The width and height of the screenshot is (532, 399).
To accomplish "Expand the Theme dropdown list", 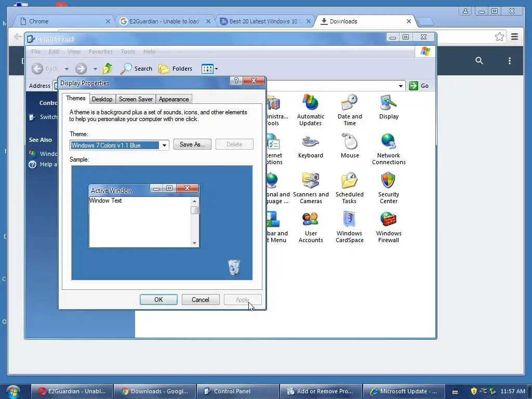I will click(x=164, y=145).
